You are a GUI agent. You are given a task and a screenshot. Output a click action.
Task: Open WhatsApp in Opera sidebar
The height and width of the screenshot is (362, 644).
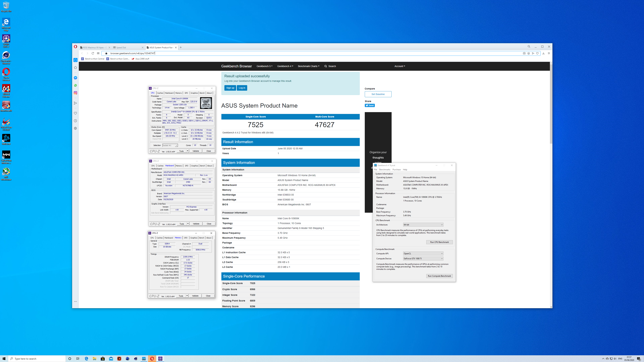coord(75,85)
